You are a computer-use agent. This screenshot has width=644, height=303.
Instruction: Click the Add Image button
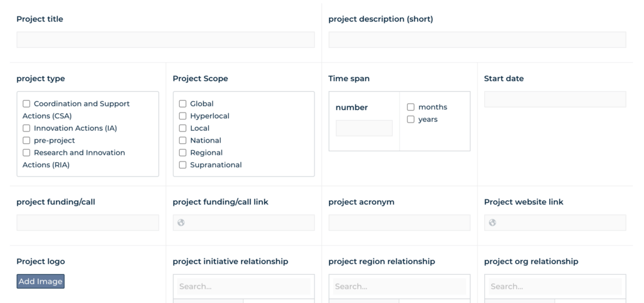click(41, 281)
